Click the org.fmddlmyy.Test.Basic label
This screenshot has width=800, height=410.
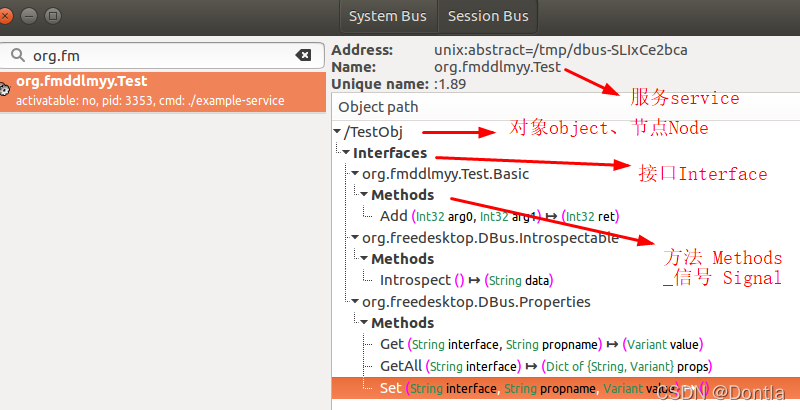click(x=445, y=174)
